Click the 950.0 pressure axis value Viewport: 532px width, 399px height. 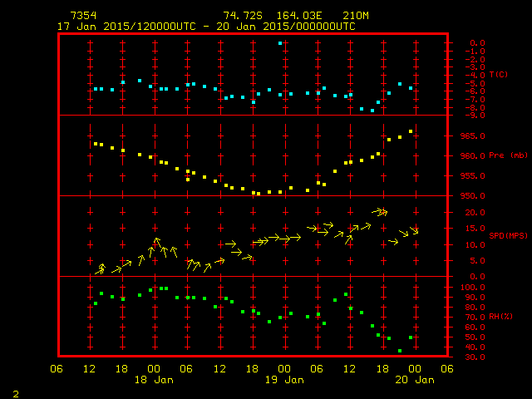coord(473,196)
